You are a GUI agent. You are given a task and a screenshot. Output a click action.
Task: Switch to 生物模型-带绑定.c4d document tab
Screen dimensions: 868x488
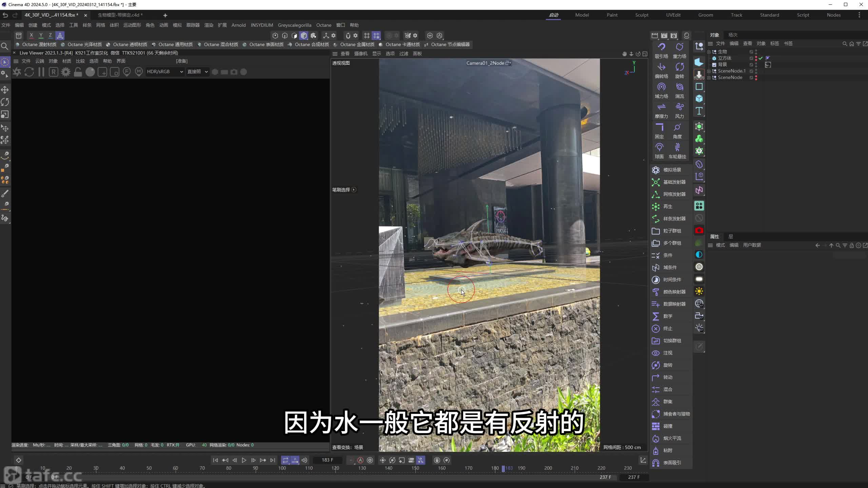[120, 15]
